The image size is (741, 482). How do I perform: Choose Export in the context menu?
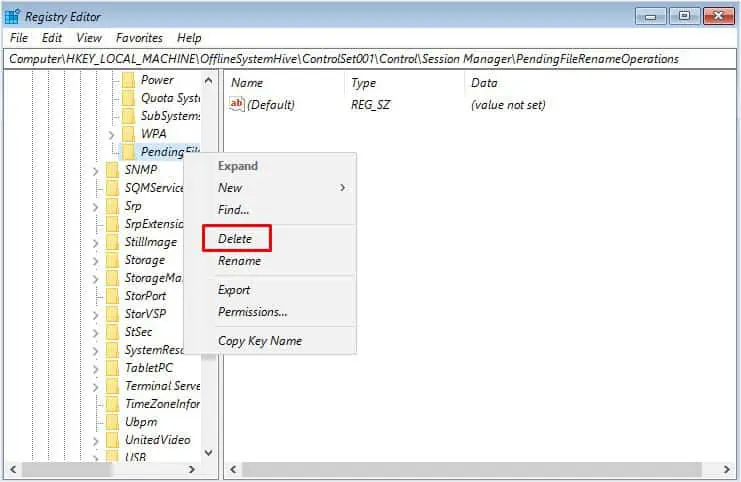[233, 290]
